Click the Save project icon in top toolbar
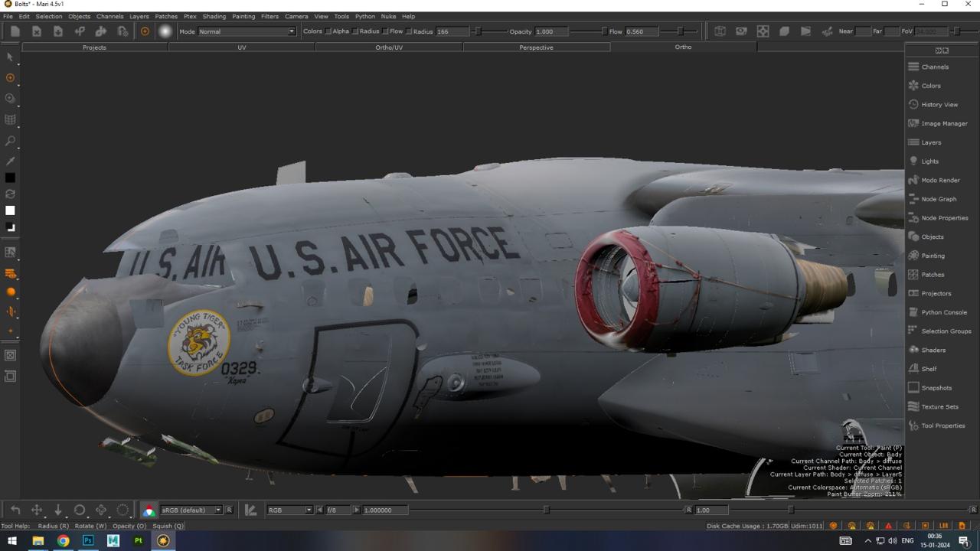The height and width of the screenshot is (551, 980). 57,31
